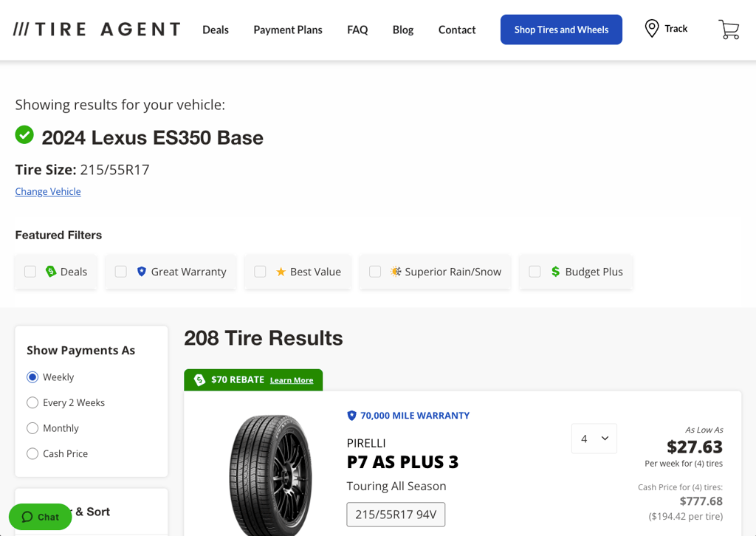Click the Touring All Season label

click(x=396, y=486)
